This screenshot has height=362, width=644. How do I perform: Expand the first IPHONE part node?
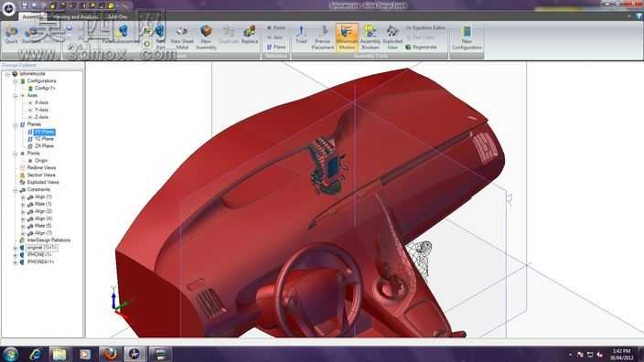tap(16, 255)
